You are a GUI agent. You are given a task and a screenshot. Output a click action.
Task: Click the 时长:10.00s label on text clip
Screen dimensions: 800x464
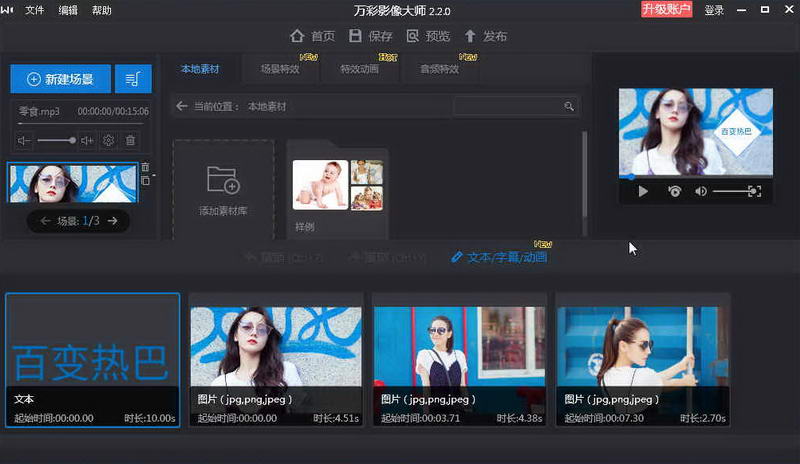pos(150,418)
